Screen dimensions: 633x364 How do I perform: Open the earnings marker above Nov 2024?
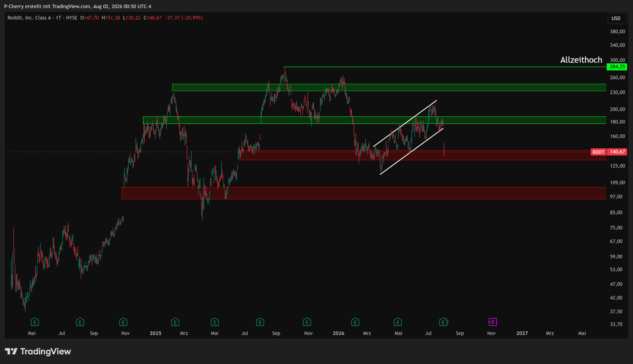(x=123, y=322)
